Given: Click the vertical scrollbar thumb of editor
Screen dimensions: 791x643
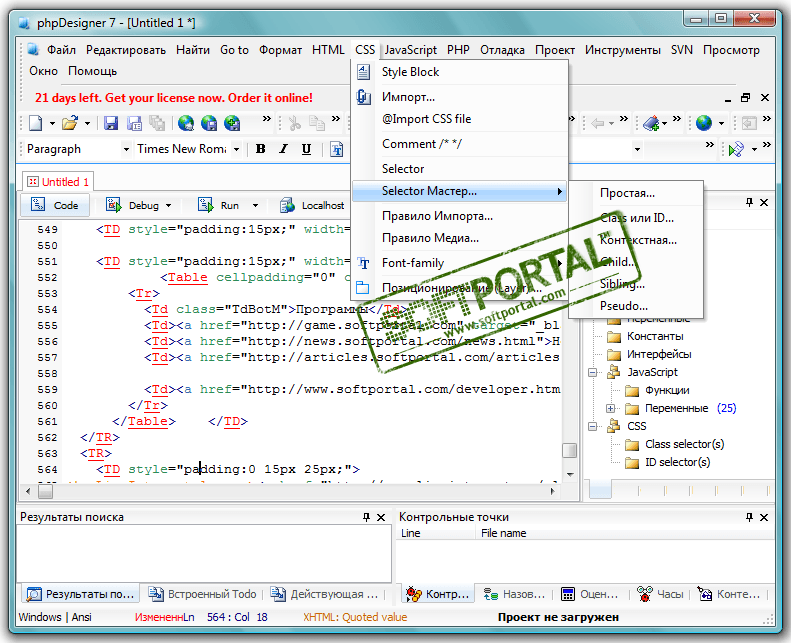Looking at the screenshot, I should tap(570, 450).
